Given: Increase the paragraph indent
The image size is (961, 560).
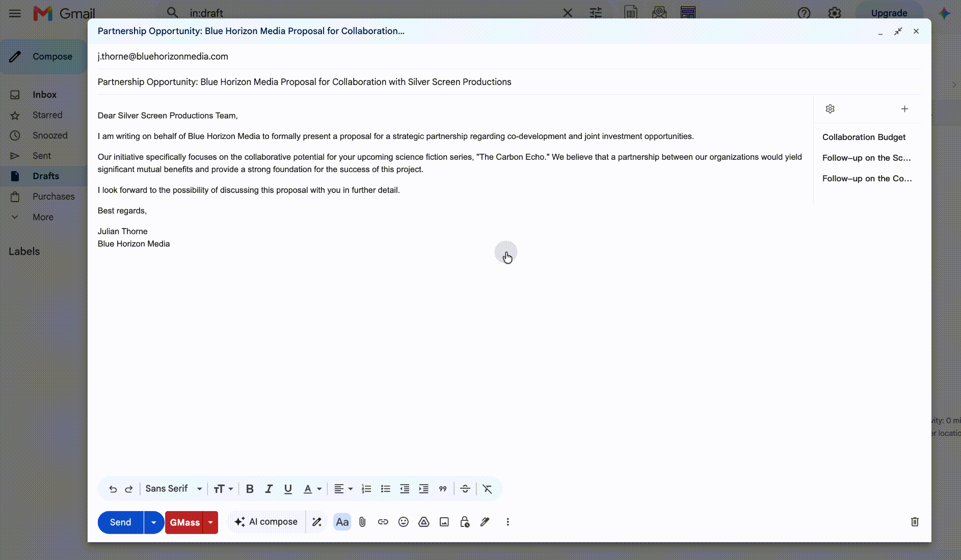Looking at the screenshot, I should pos(424,489).
